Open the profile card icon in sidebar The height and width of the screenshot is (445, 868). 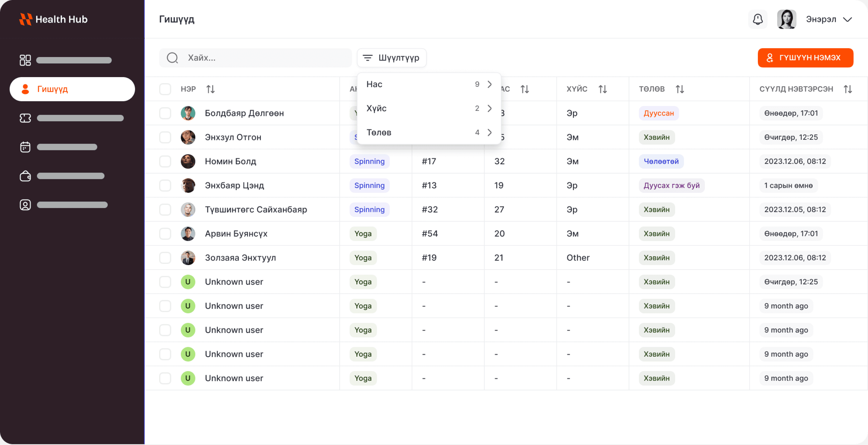25,205
